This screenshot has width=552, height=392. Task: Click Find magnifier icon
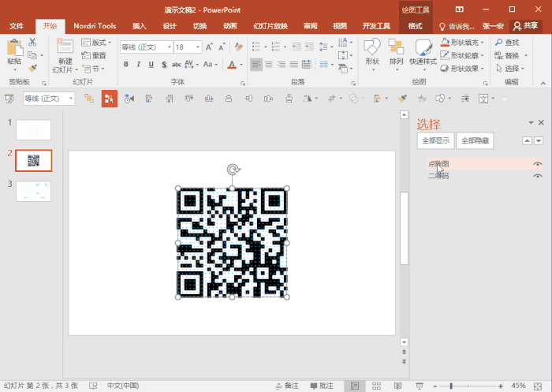click(x=499, y=43)
